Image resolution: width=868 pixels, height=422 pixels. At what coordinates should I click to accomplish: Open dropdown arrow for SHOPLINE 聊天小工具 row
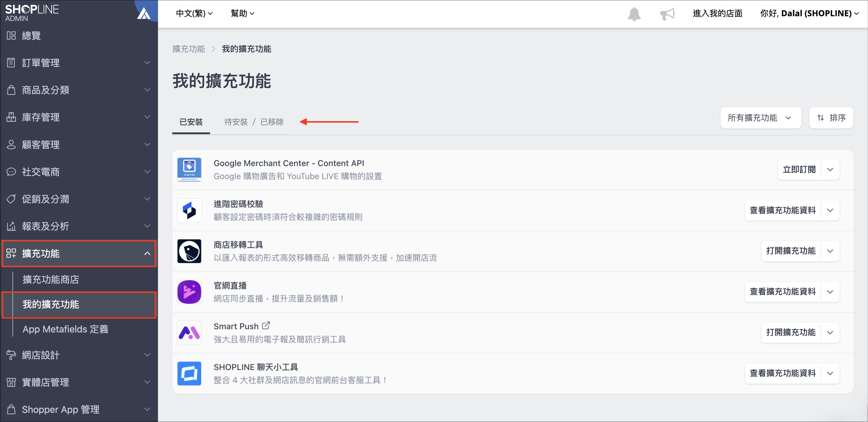[x=830, y=373]
